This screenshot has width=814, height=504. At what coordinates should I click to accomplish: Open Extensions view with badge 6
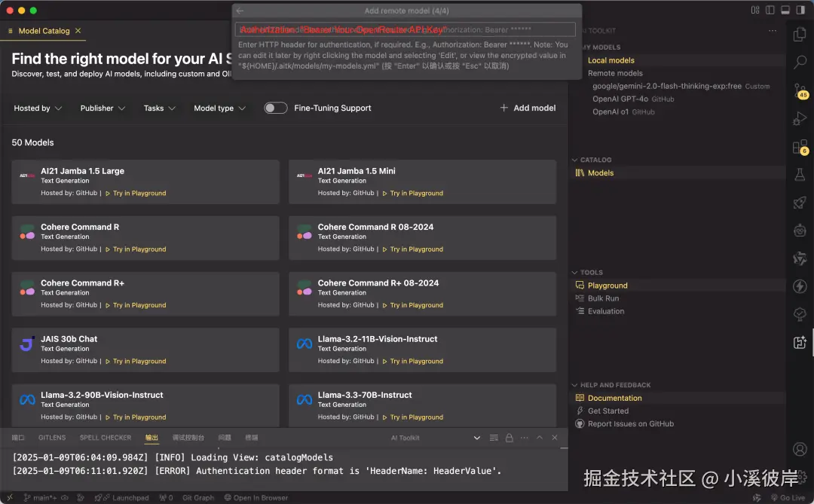[800, 147]
